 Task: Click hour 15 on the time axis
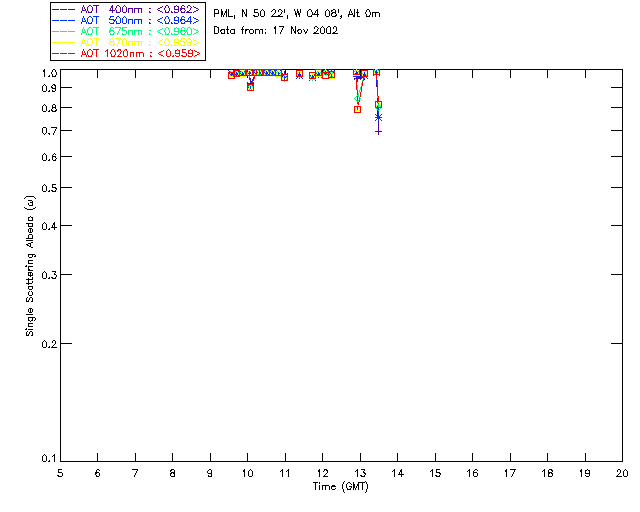click(x=435, y=473)
